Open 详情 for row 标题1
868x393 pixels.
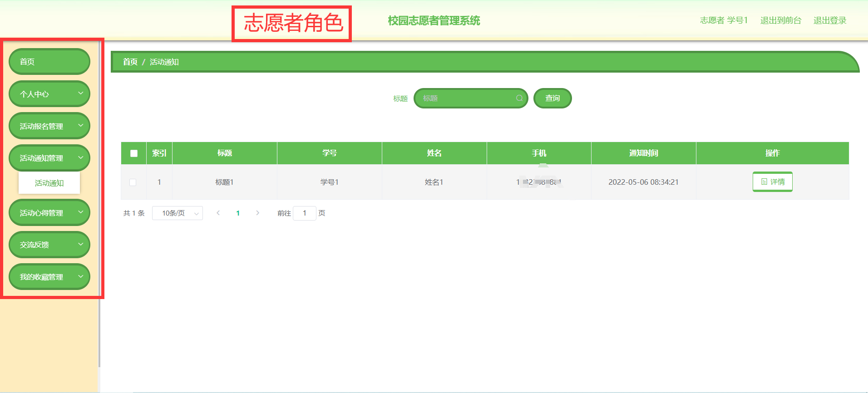[x=772, y=182]
